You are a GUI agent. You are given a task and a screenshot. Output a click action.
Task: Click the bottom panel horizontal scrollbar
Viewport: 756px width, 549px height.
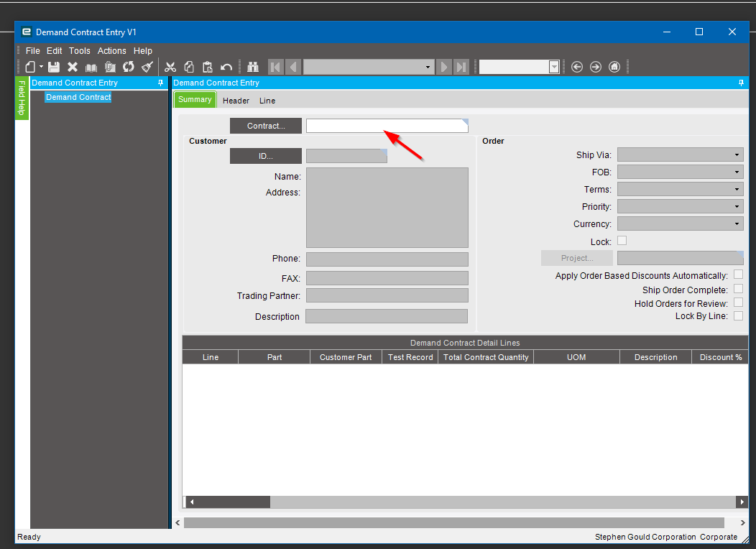tap(454, 523)
